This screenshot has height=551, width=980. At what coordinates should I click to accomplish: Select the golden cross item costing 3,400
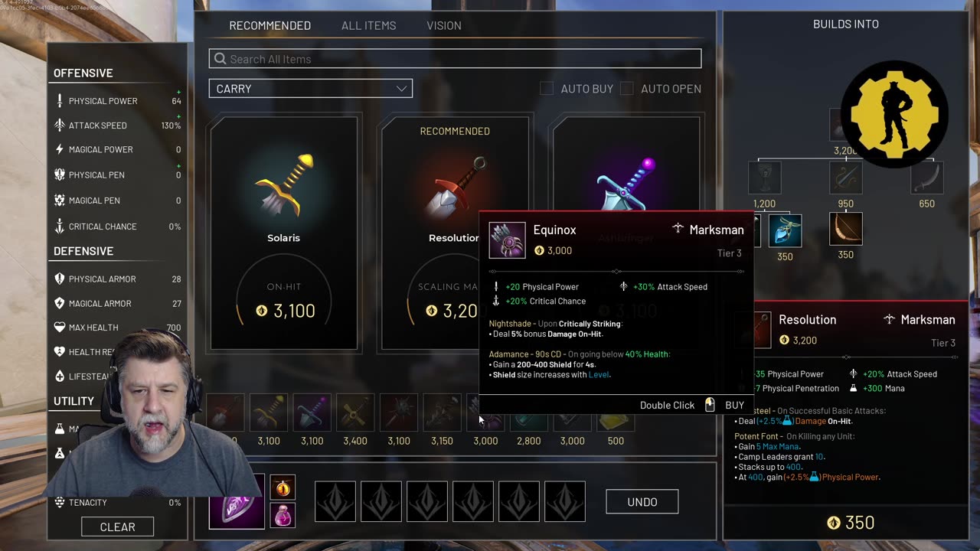click(x=355, y=413)
